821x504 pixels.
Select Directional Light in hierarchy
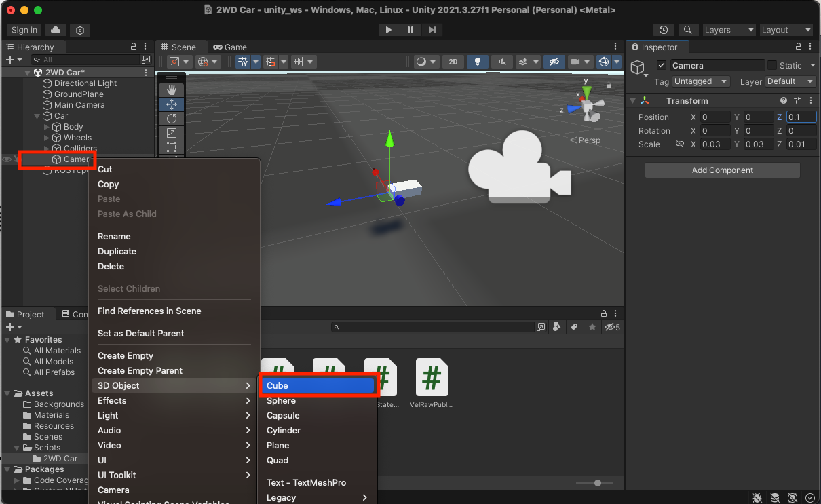[85, 83]
